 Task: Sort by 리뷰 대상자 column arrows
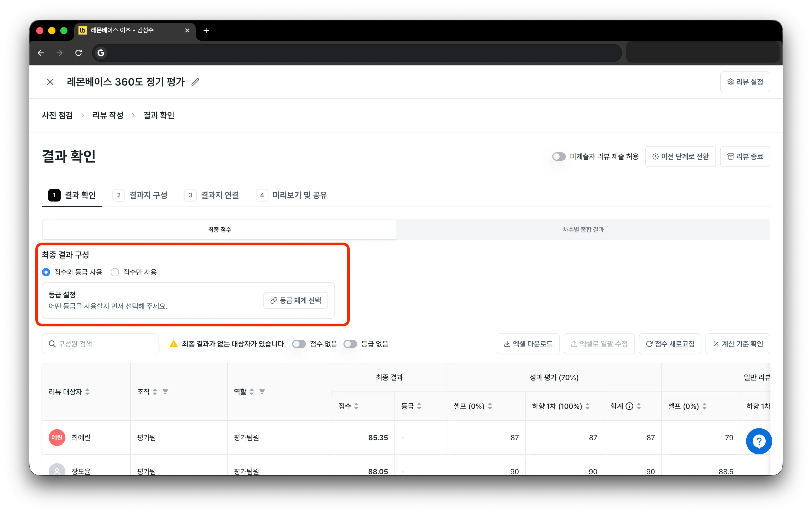88,392
